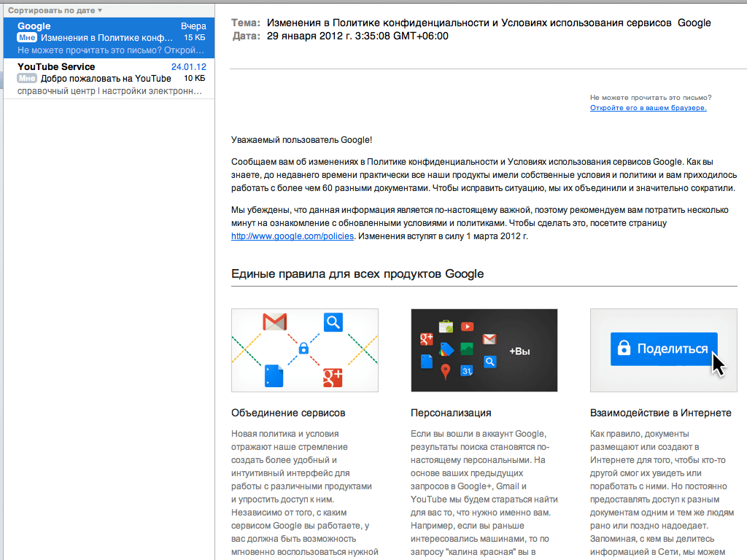Click the greeting 'Уважаемый пользователь Google!'
The width and height of the screenshot is (747, 560).
[301, 140]
